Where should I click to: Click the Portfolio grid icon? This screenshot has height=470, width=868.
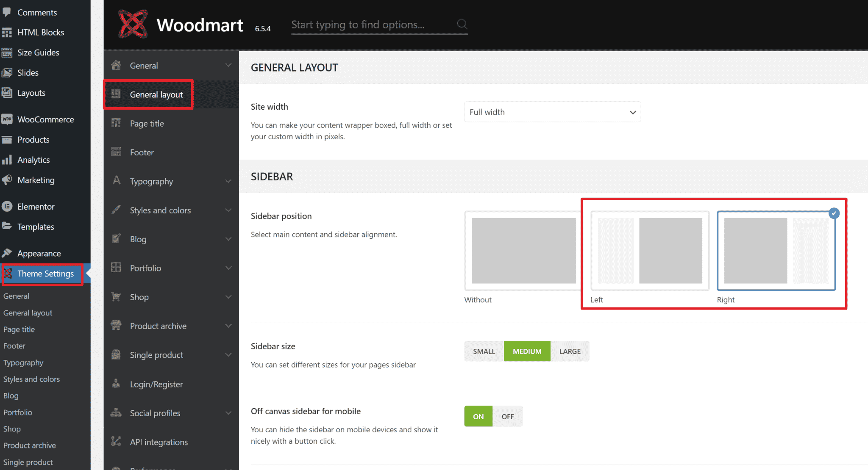(116, 268)
